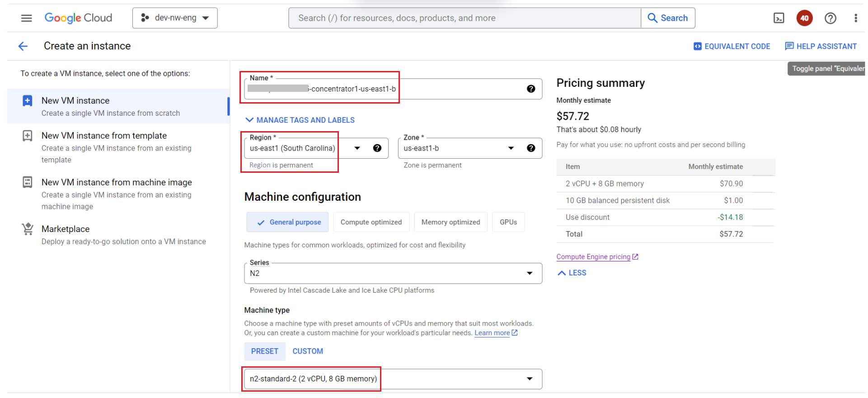Click the help question mark in header

point(830,18)
